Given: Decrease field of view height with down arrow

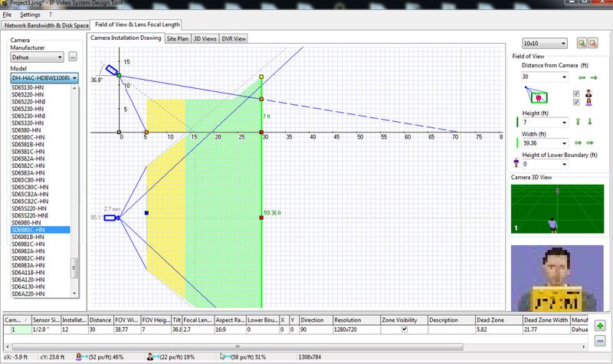Looking at the screenshot, I should (x=588, y=122).
